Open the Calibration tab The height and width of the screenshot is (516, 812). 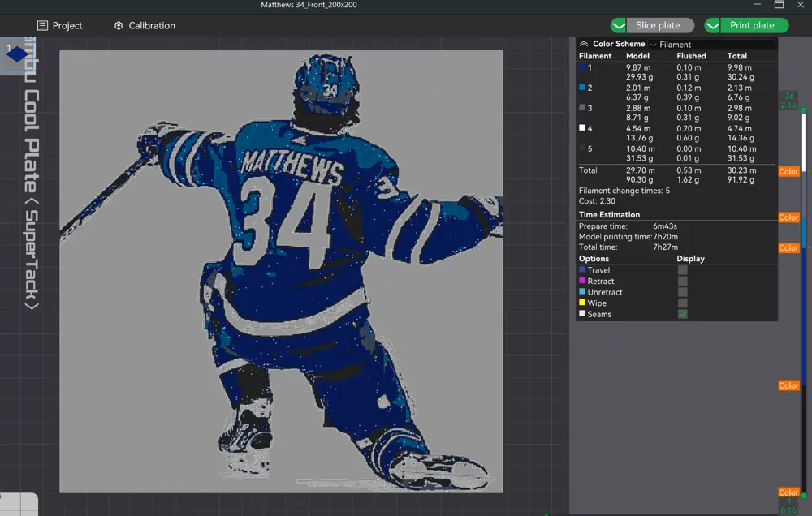pyautogui.click(x=145, y=25)
